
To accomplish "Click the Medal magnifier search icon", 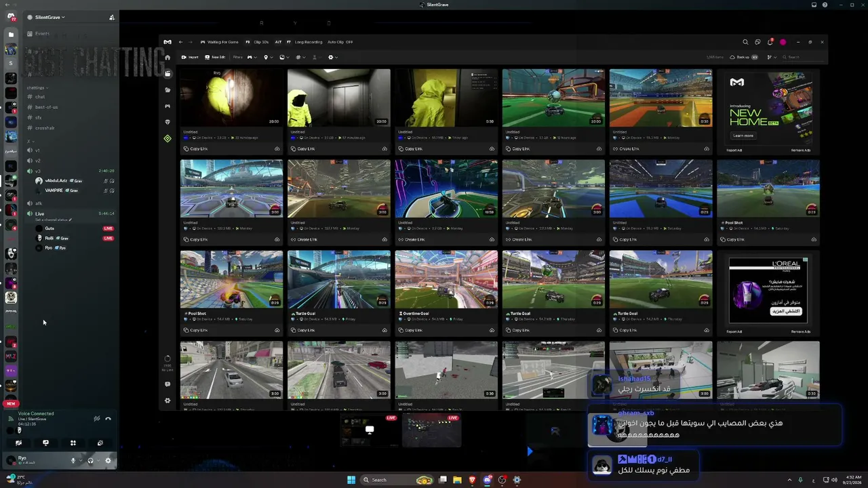I will tap(745, 42).
